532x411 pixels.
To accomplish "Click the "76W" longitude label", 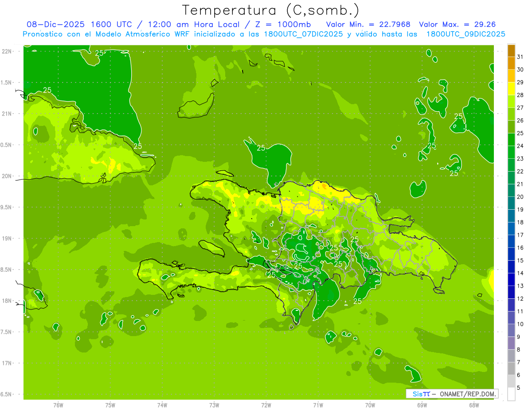I will coord(58,405).
